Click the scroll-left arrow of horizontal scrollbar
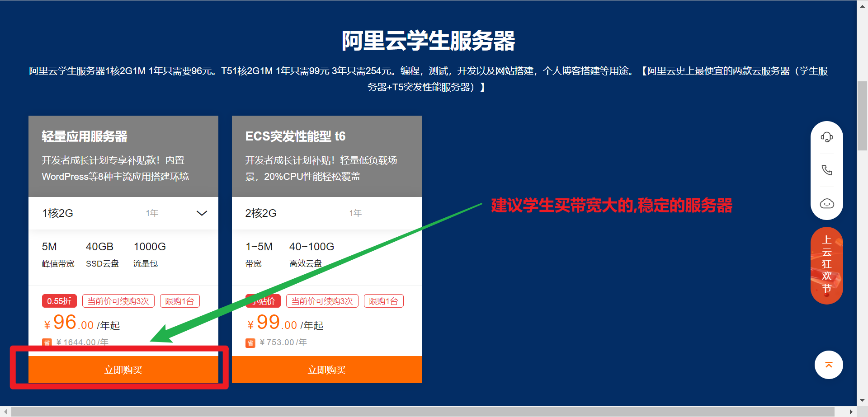The height and width of the screenshot is (417, 868). 5,412
